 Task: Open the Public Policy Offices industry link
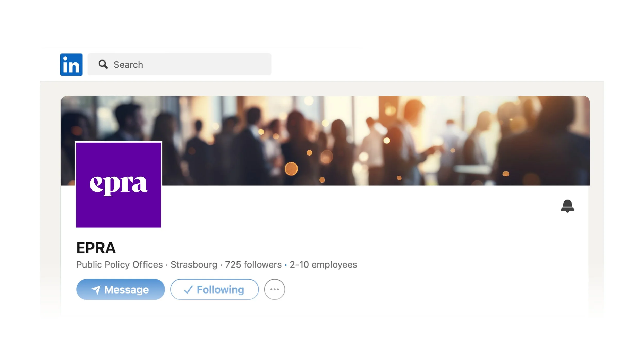tap(120, 265)
